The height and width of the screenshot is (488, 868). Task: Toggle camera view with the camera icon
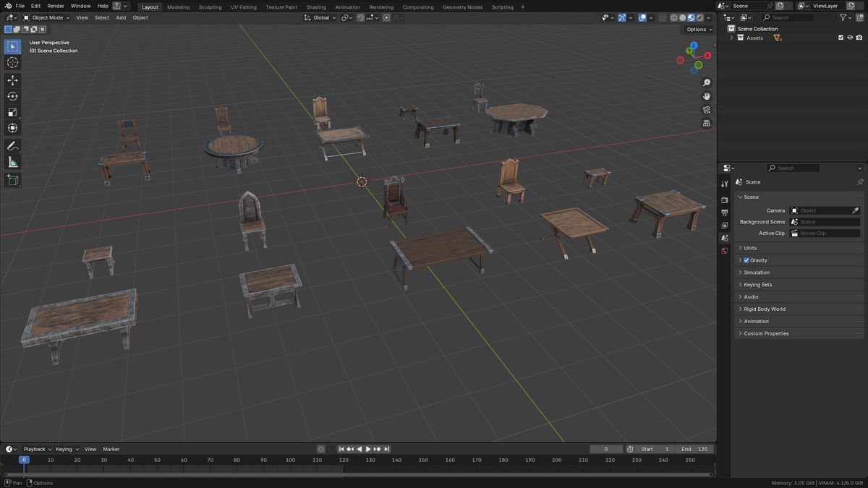click(x=707, y=110)
